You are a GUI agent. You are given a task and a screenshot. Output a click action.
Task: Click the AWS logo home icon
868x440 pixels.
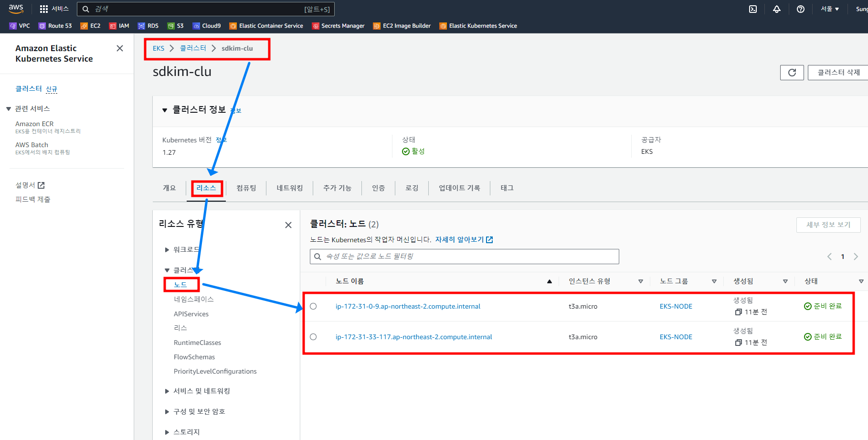tap(16, 9)
